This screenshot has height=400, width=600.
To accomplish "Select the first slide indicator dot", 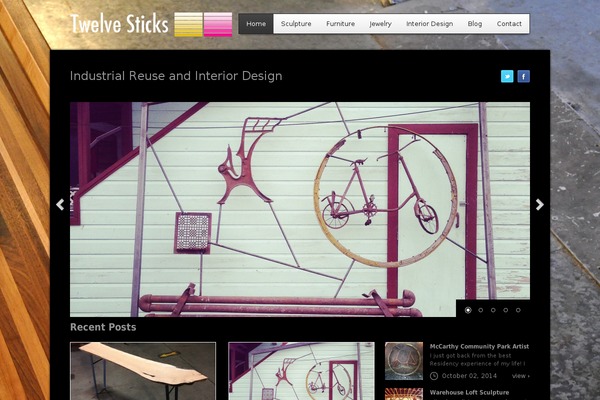I will click(468, 310).
